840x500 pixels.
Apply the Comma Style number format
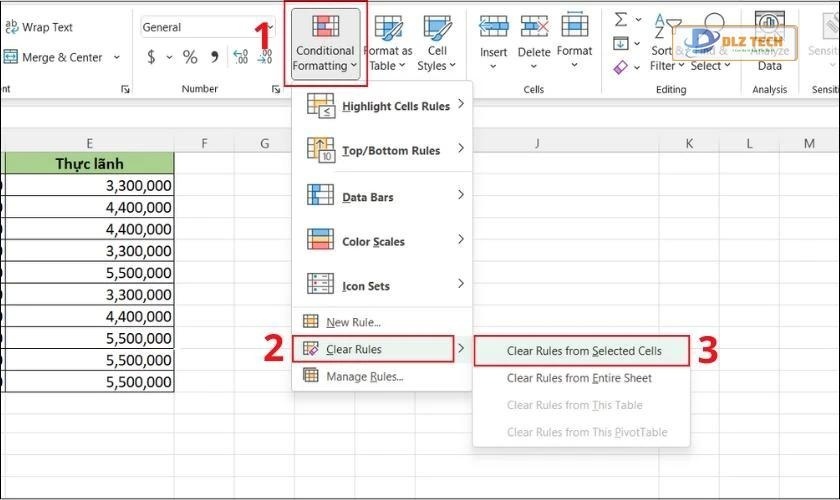click(x=213, y=58)
